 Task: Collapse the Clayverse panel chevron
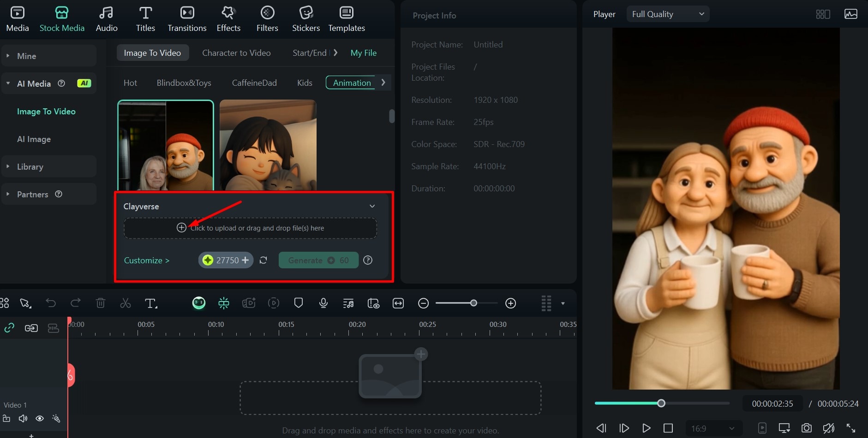(372, 206)
